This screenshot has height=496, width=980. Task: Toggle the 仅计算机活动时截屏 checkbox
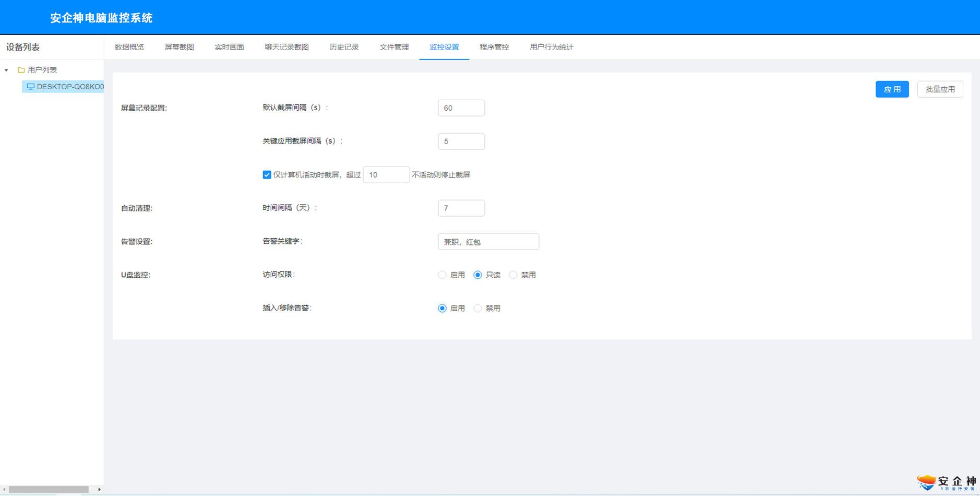pos(267,175)
